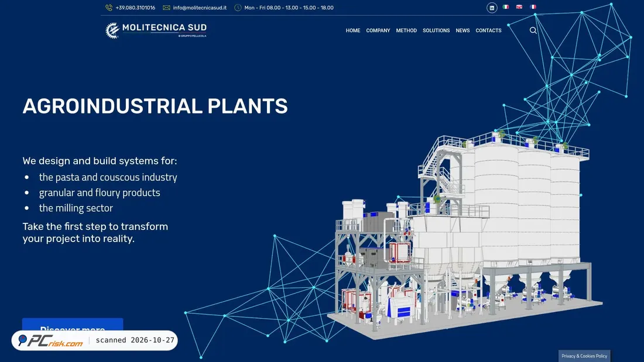Screen dimensions: 644x362
Task: Open the NEWS menu item
Action: tap(463, 30)
